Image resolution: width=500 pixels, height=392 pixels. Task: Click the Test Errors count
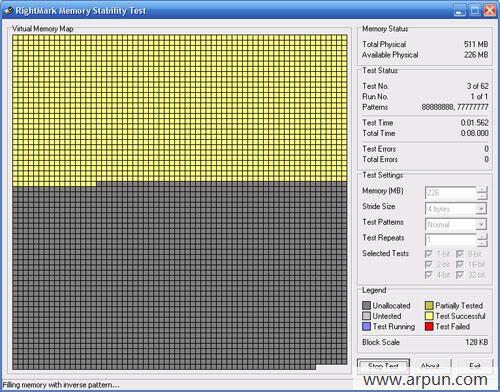click(486, 149)
